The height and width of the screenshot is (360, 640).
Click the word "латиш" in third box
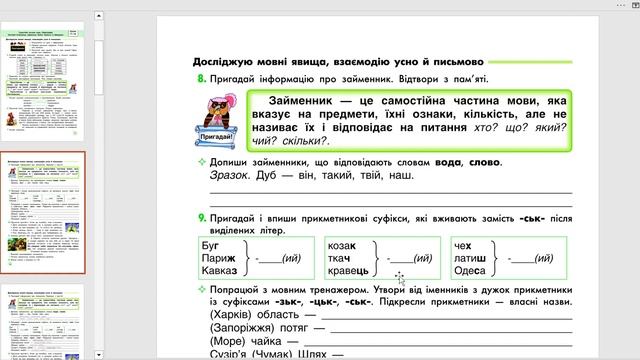point(470,258)
